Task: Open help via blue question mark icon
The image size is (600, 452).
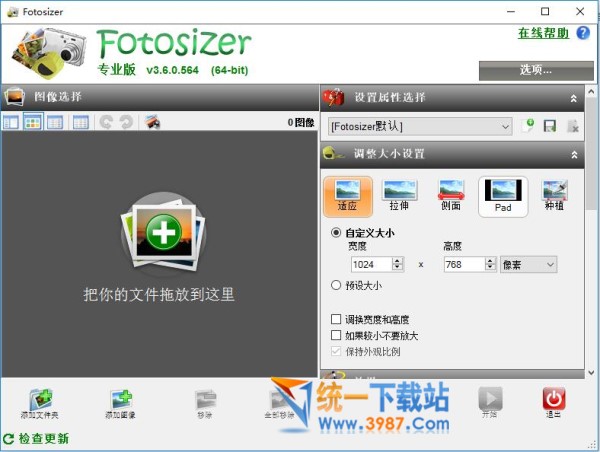Action: (x=583, y=33)
